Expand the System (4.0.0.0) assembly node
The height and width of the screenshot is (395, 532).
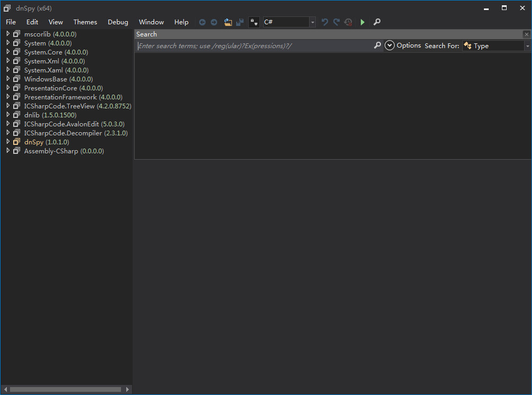[8, 43]
